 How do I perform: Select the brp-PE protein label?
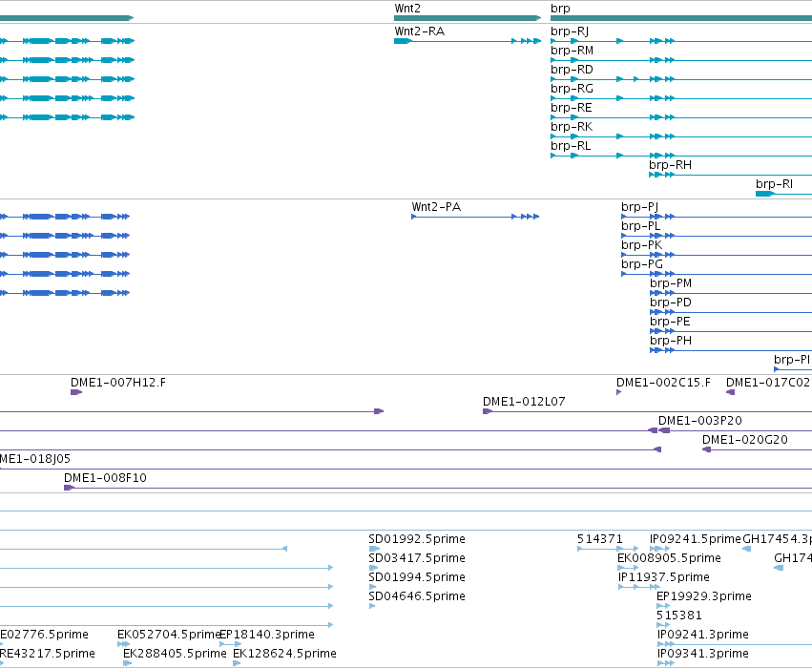click(x=670, y=323)
